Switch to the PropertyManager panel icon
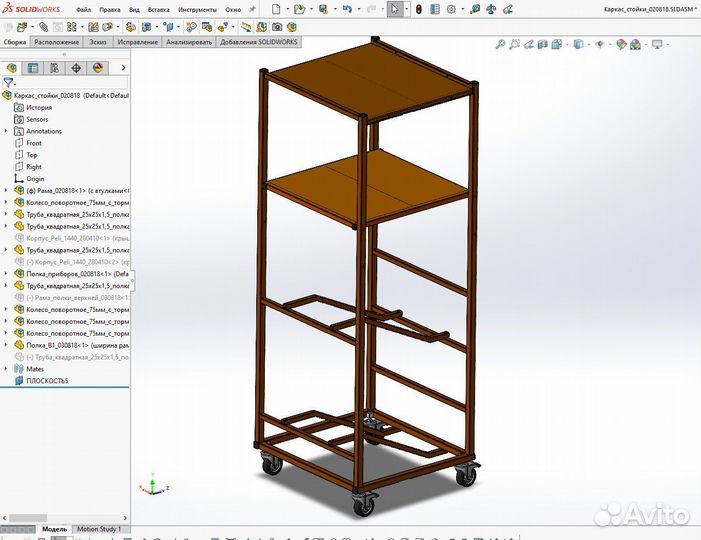The height and width of the screenshot is (540, 701). (33, 68)
